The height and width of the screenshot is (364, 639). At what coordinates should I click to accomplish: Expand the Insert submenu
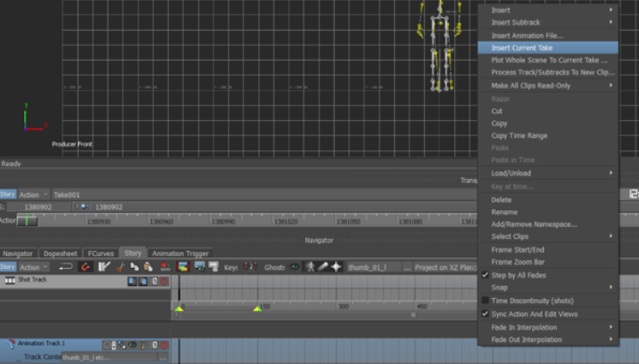(x=548, y=10)
